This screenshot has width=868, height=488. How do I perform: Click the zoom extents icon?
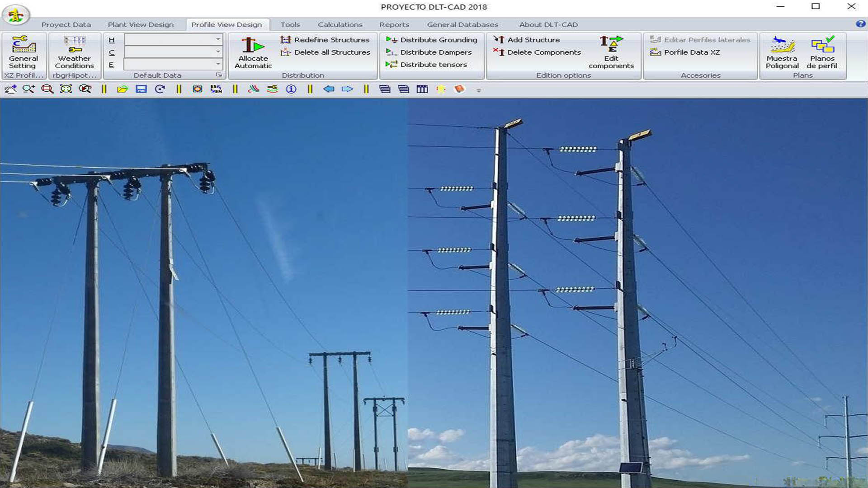click(66, 89)
